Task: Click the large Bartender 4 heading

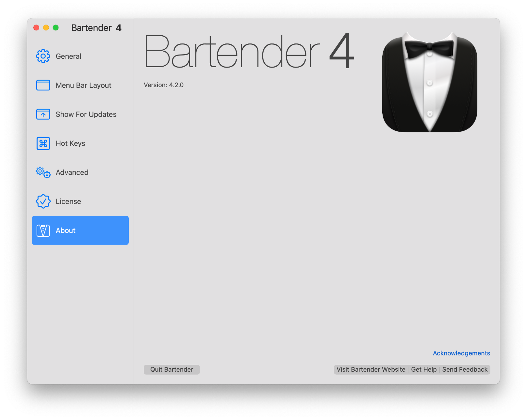Action: coord(249,51)
